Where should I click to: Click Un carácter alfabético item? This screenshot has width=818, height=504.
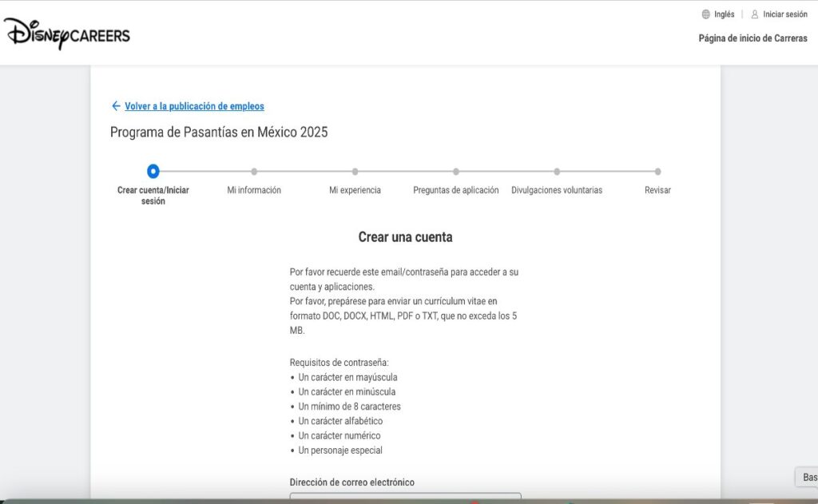(340, 420)
